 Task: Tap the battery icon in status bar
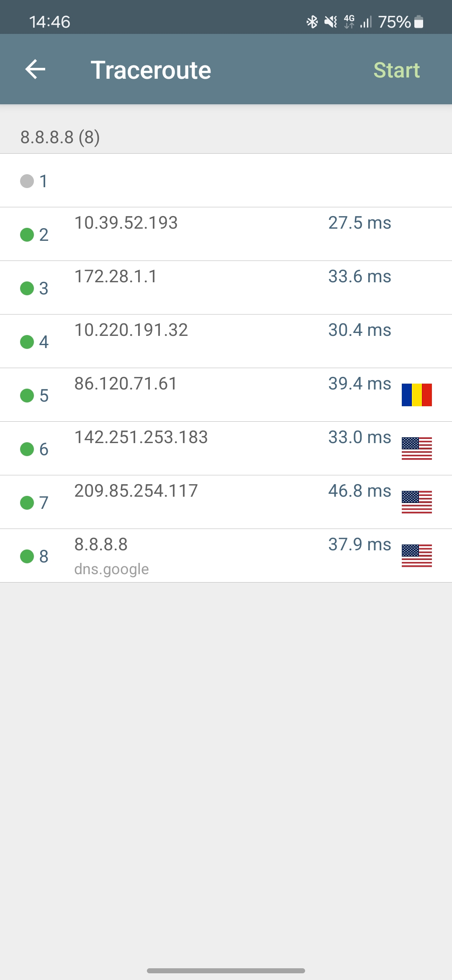pos(419,22)
